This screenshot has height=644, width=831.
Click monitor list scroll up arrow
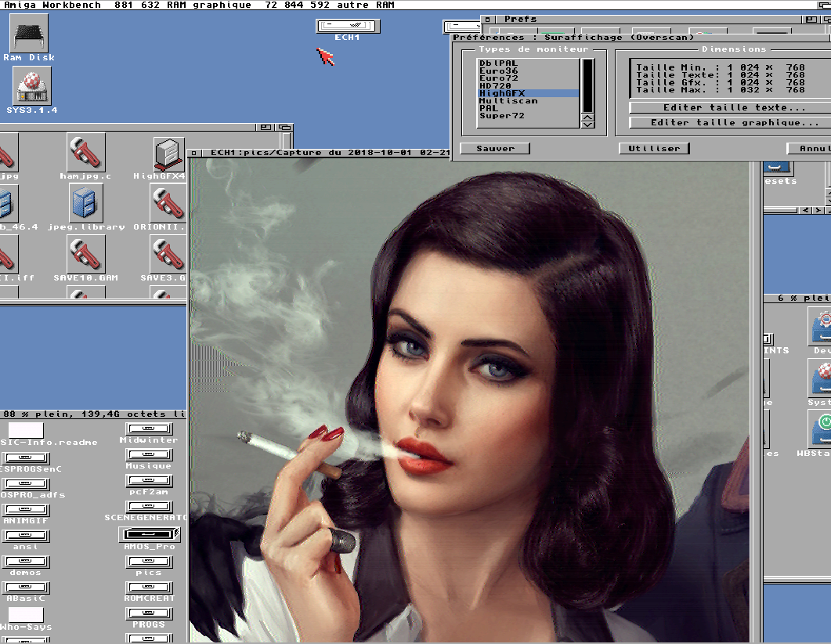pyautogui.click(x=587, y=118)
